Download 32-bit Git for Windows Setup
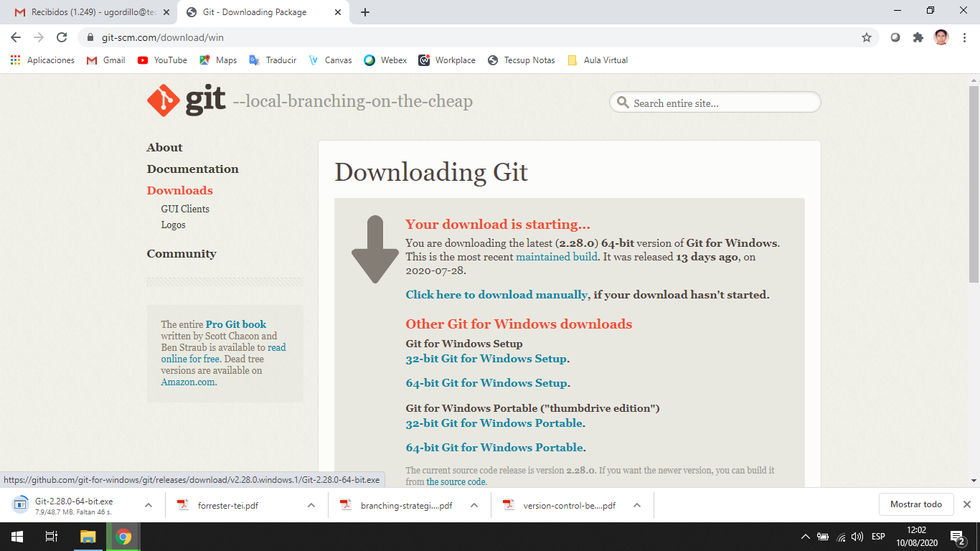The image size is (980, 551). coord(486,359)
